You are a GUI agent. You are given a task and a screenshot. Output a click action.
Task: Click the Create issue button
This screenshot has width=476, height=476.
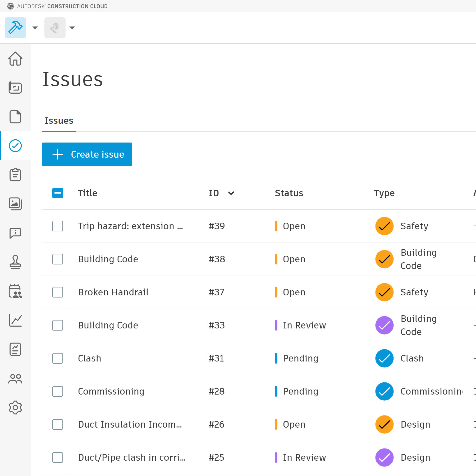87,154
